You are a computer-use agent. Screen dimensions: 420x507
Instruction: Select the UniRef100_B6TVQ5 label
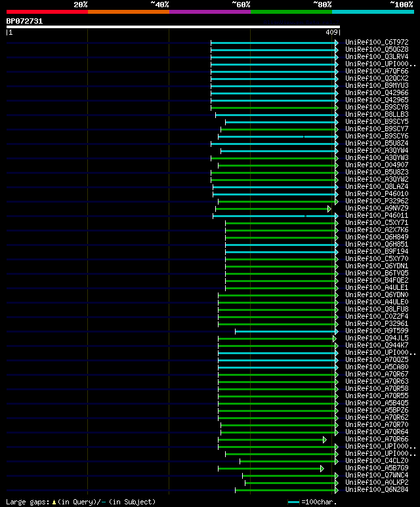click(x=377, y=274)
